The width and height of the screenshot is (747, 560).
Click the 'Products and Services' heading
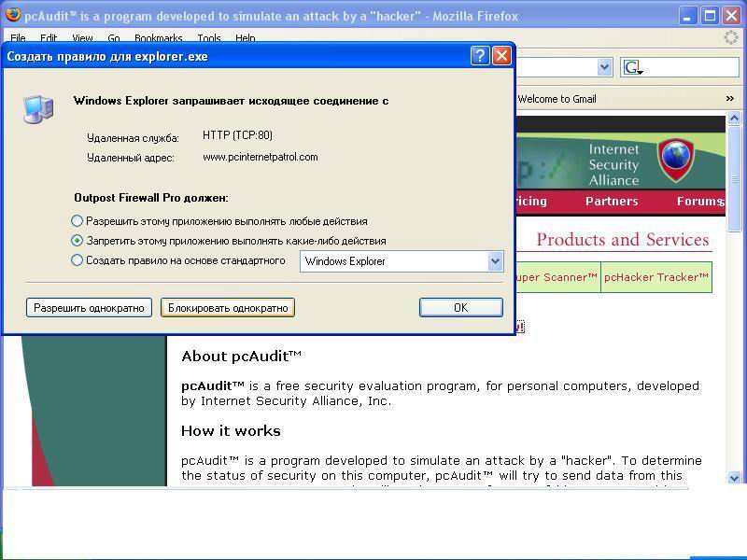coord(623,240)
